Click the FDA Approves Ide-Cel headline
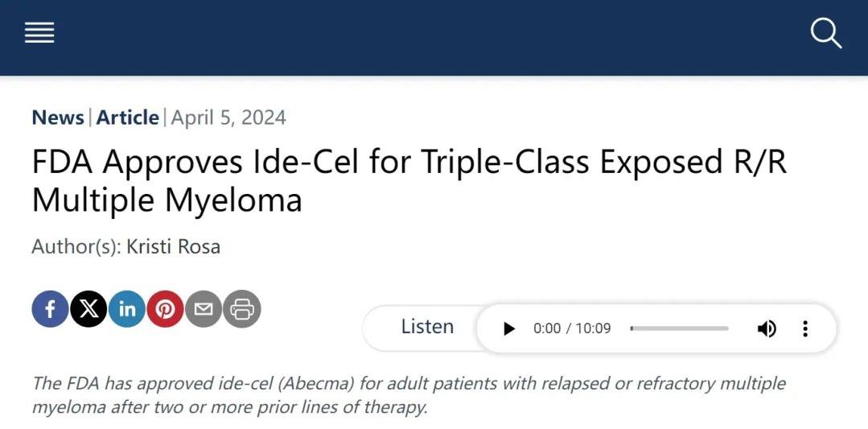 point(409,181)
